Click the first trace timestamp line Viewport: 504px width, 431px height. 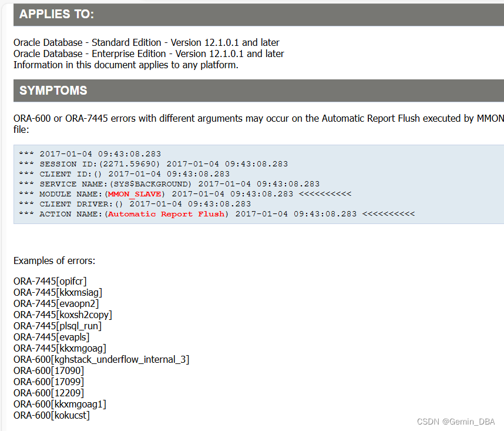click(90, 154)
